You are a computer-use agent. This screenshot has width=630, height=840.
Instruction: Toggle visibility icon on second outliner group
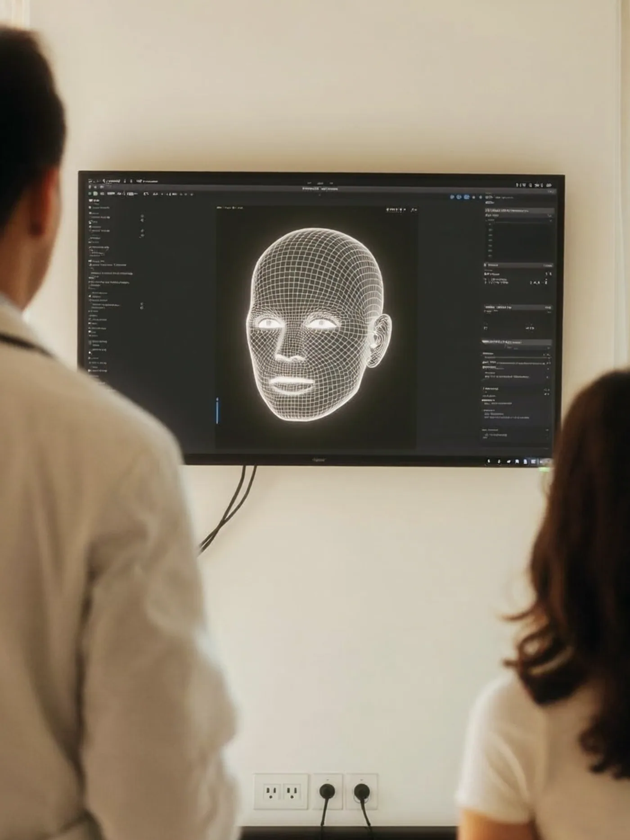pos(142,231)
